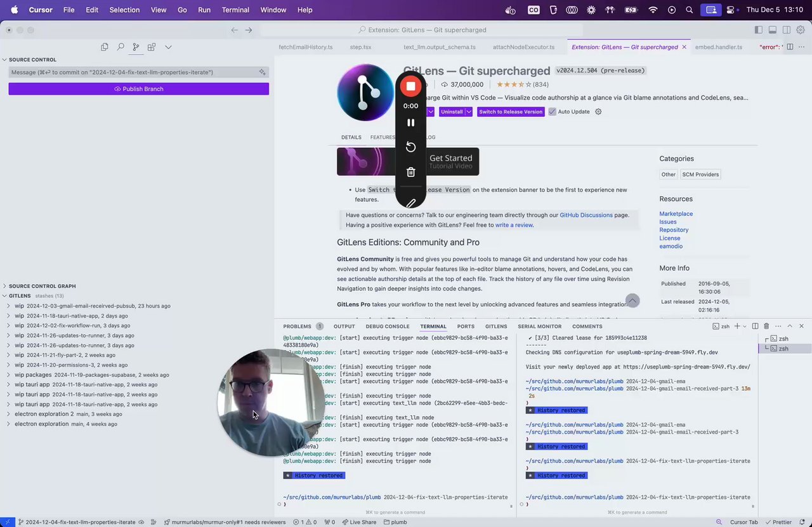Add a new terminal with plus icon
The width and height of the screenshot is (812, 527).
(x=737, y=326)
